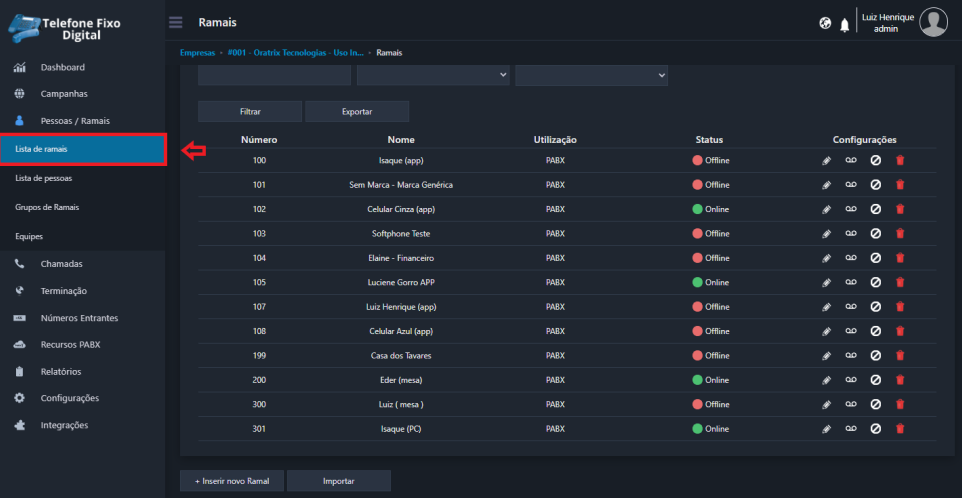This screenshot has height=498, width=962.
Task: Delete extension 105 using the trash icon
Action: pyautogui.click(x=900, y=282)
